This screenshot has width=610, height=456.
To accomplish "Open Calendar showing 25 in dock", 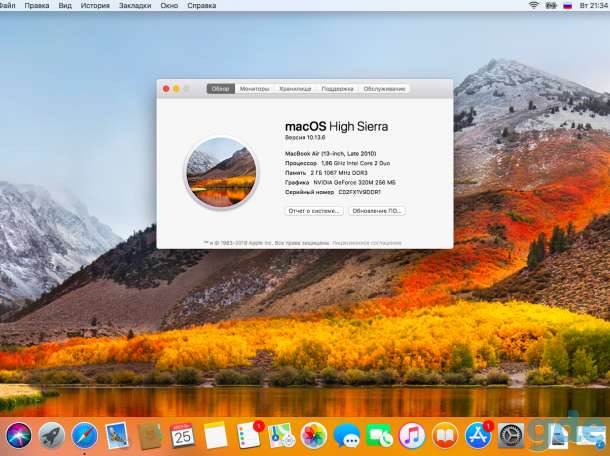I will tap(182, 435).
